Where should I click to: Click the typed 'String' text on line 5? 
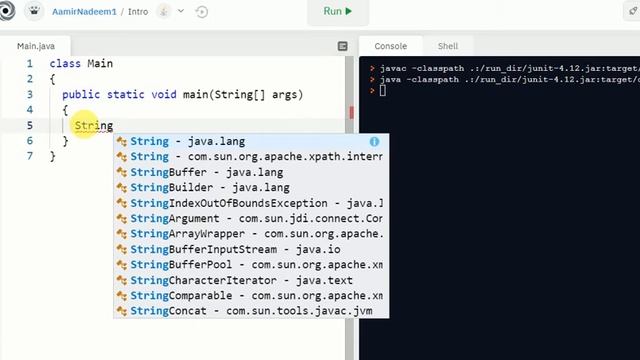coord(93,126)
